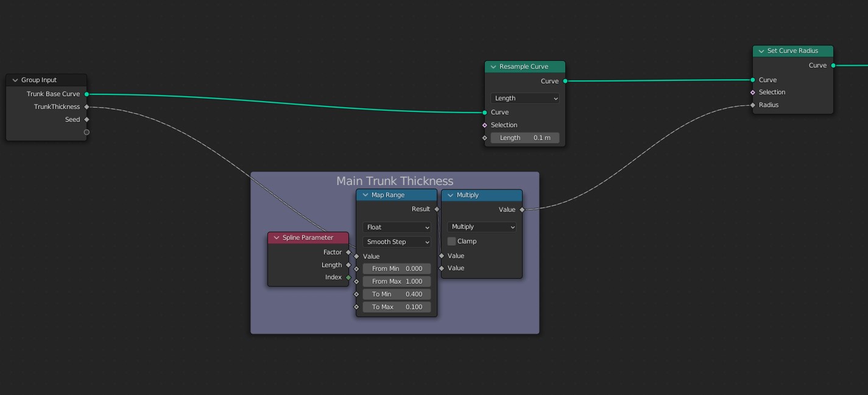Click the From Max 1.000 field
This screenshot has width=868, height=395.
tap(397, 281)
